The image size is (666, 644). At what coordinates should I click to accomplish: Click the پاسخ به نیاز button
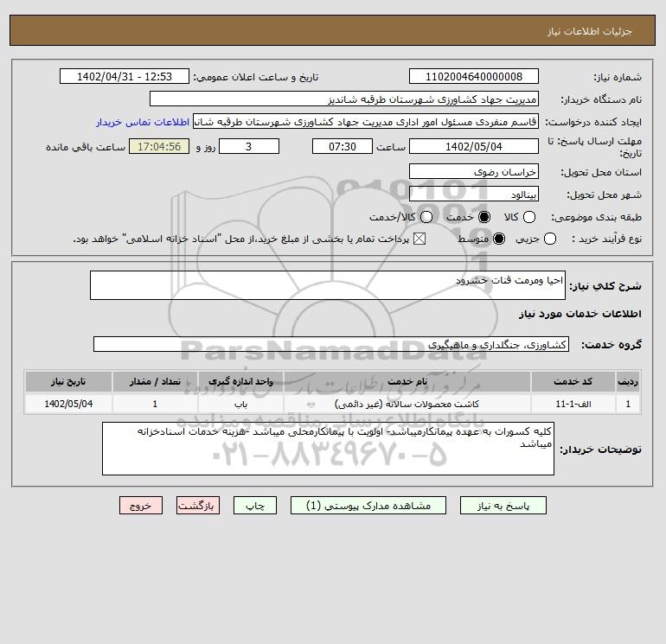click(x=503, y=506)
